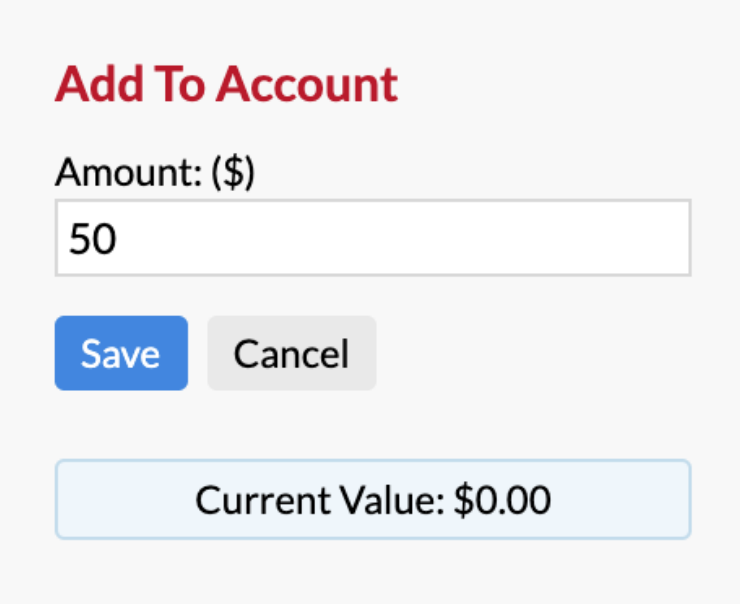740x604 pixels.
Task: Click the Amount input field
Action: [372, 238]
